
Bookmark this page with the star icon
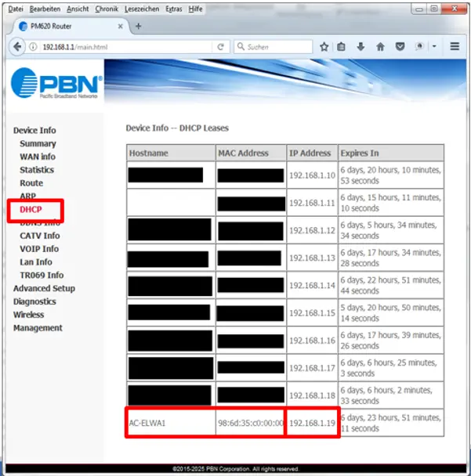click(324, 47)
